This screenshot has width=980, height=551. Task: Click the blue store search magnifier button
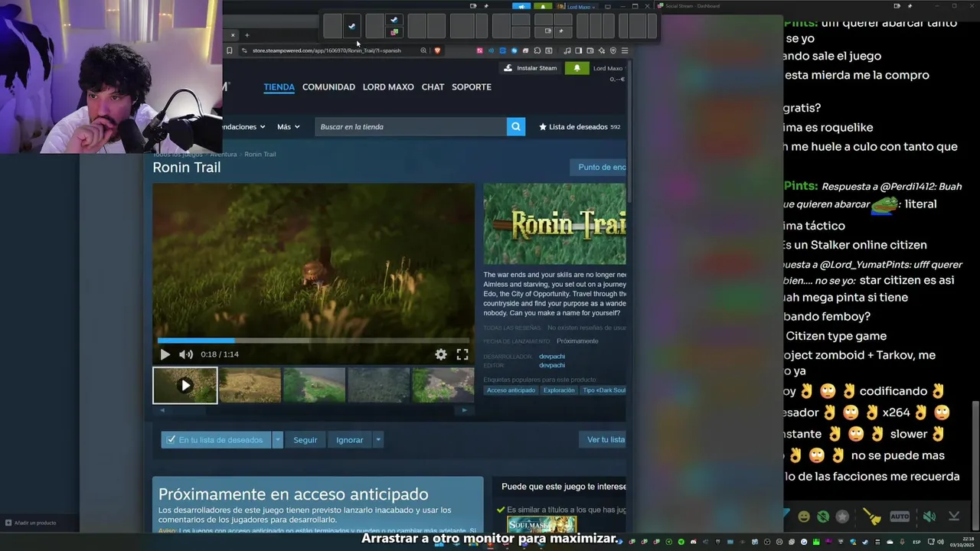pyautogui.click(x=516, y=127)
